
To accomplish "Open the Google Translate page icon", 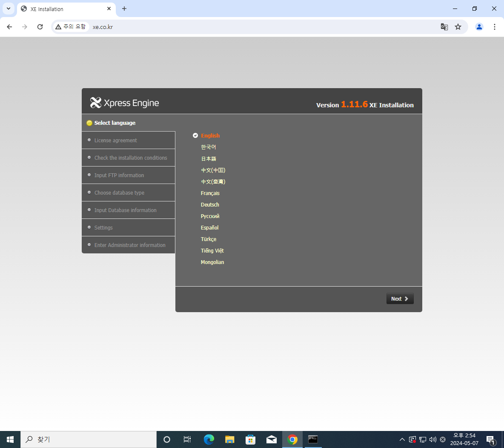I will tap(444, 27).
